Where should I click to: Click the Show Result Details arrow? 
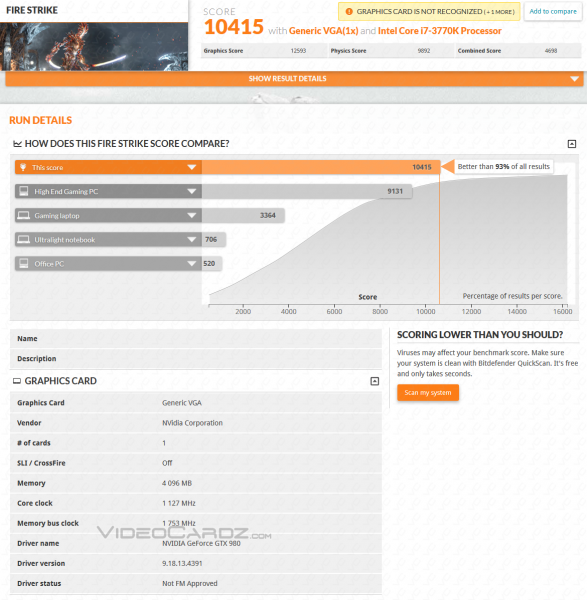pos(574,79)
